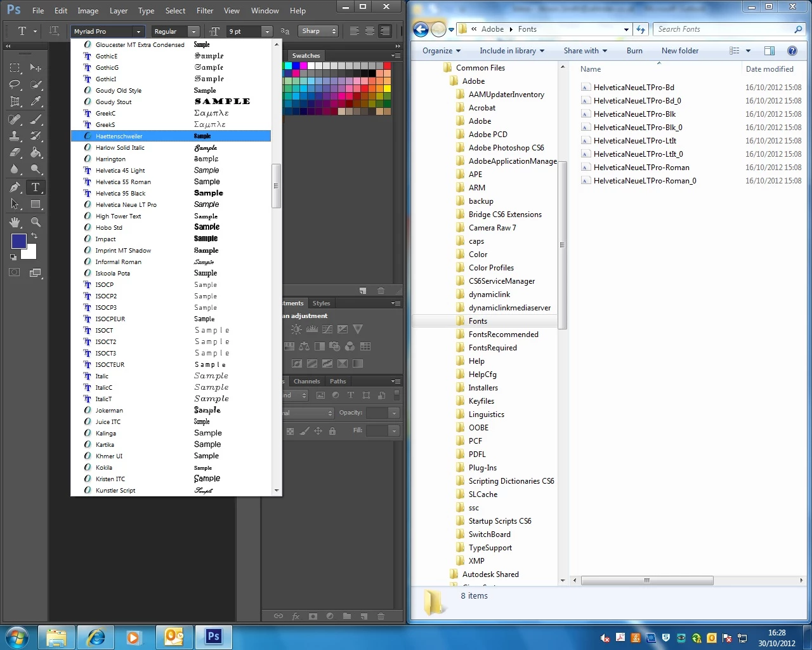Open the anti-aliasing Sharp dropdown
Image resolution: width=812 pixels, height=650 pixels.
pos(319,31)
